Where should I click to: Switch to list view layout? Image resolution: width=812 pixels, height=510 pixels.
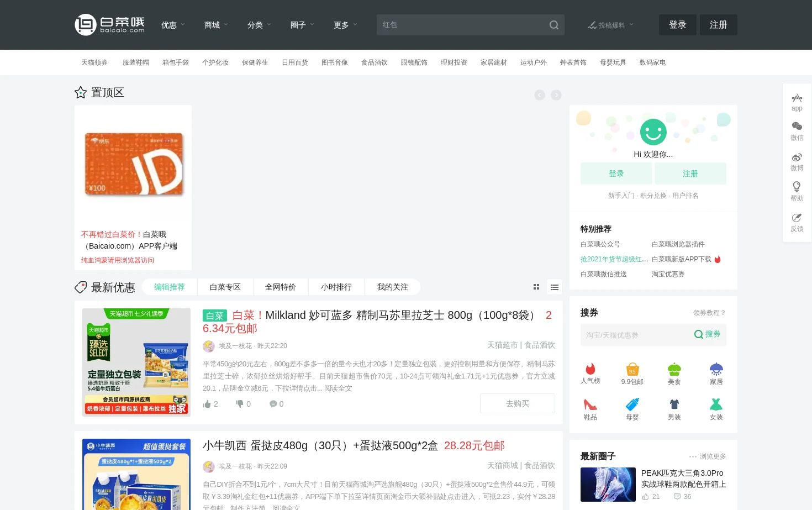555,287
